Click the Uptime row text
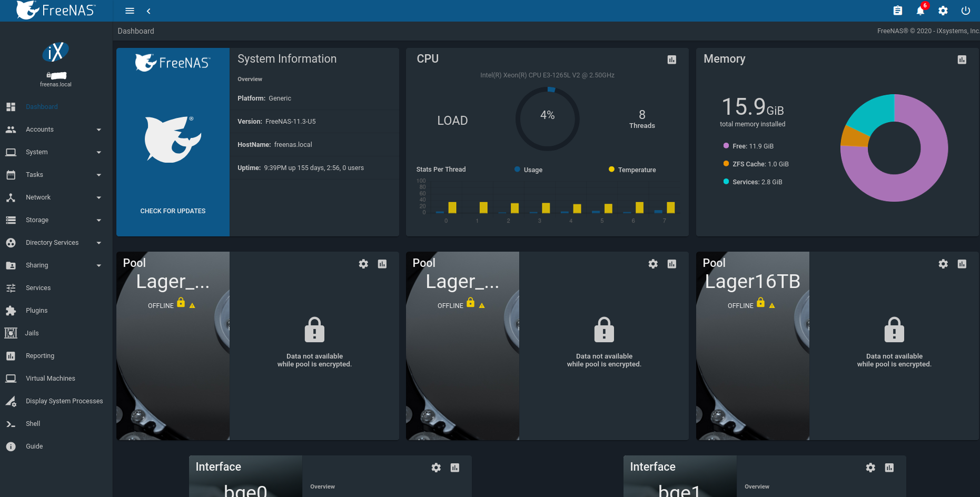This screenshot has width=980, height=497. pos(301,168)
